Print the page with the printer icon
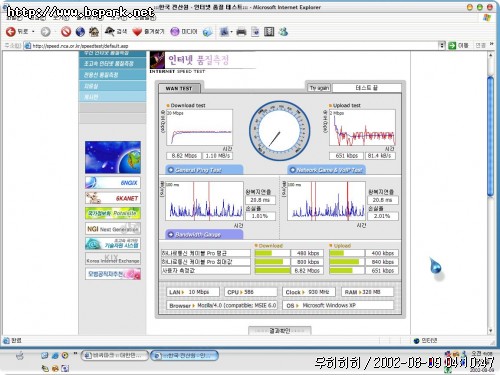Screen dimensions: 500x375 pyautogui.click(x=241, y=32)
